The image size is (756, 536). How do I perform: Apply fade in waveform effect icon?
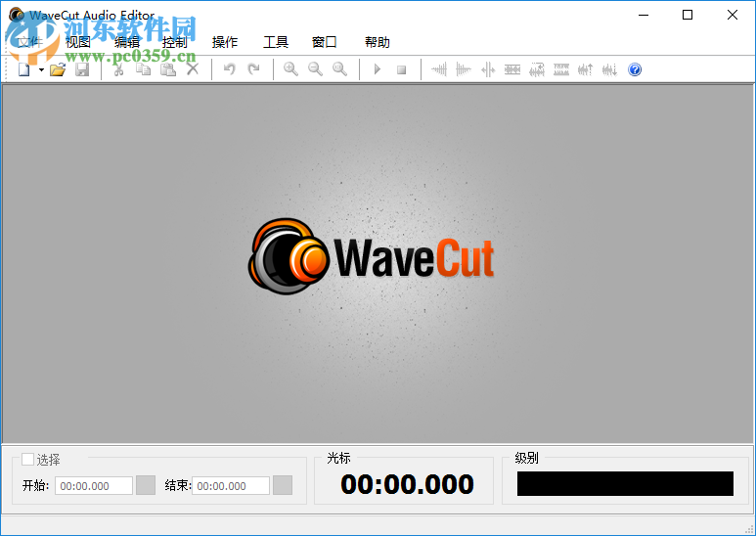pos(439,69)
